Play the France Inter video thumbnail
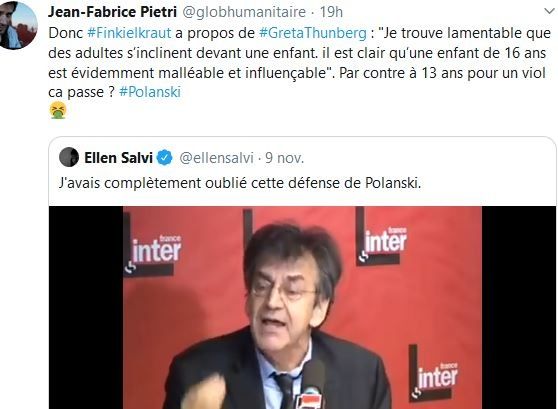Viewport: 558px width, 409px height. coord(302,308)
